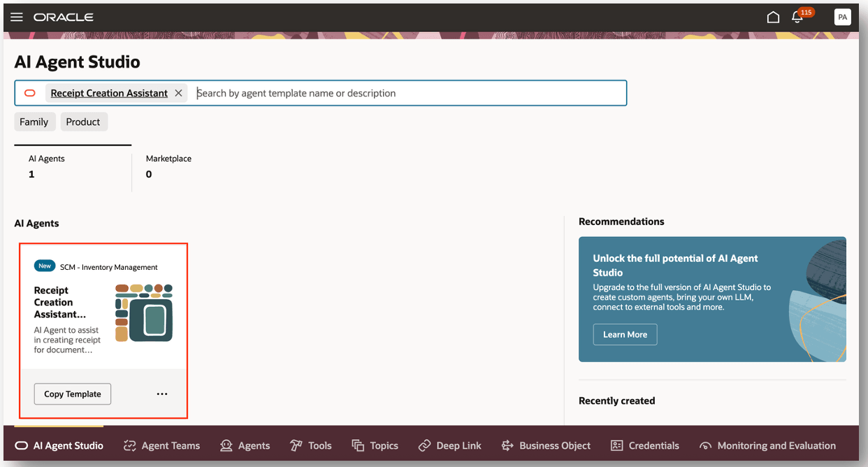Open the PA user profile avatar
The image size is (868, 467).
point(842,17)
